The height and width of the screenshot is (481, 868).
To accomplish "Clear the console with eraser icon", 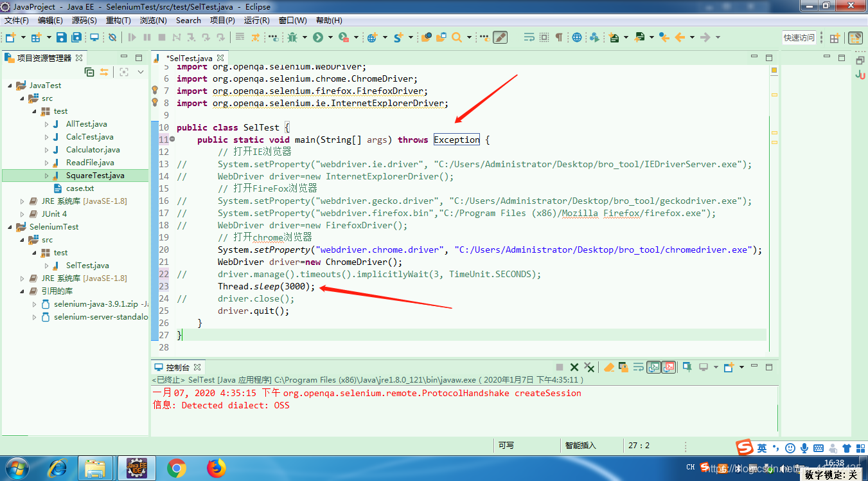I will click(608, 367).
